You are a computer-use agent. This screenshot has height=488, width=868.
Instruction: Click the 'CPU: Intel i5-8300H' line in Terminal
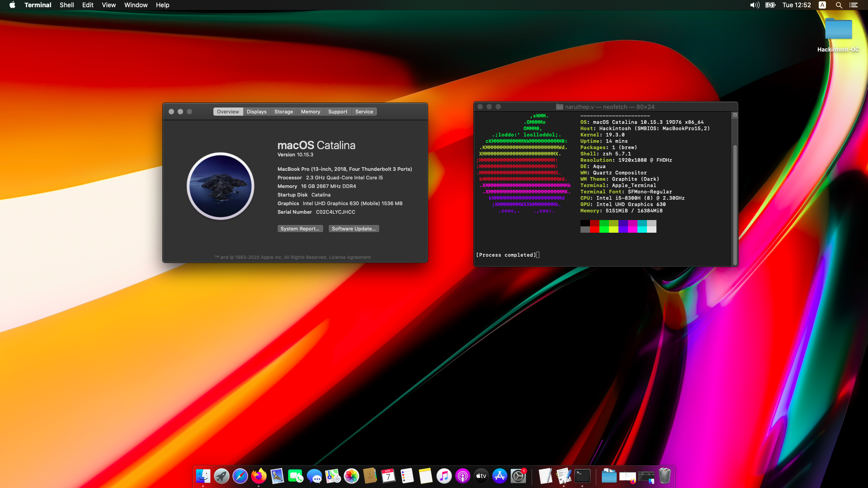632,198
